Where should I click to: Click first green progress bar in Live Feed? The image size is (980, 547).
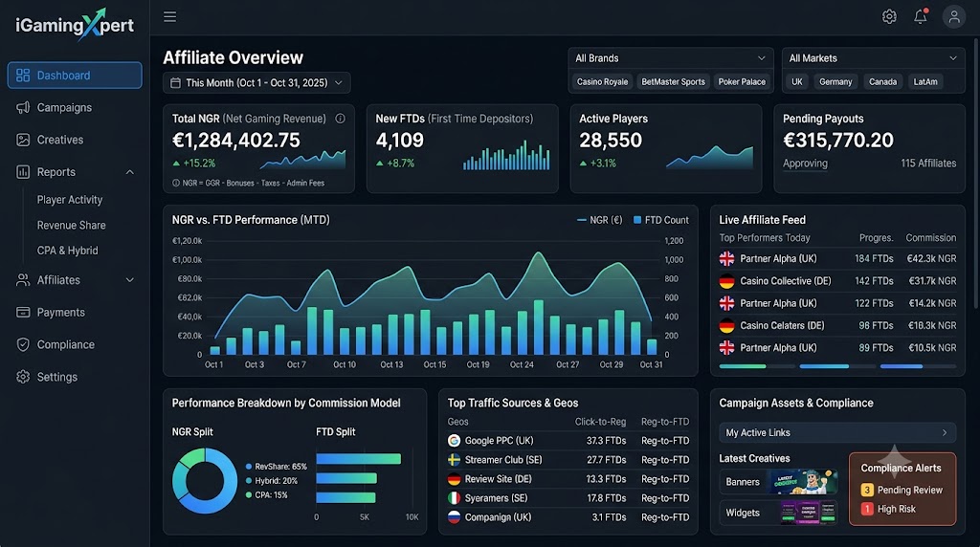click(x=743, y=366)
